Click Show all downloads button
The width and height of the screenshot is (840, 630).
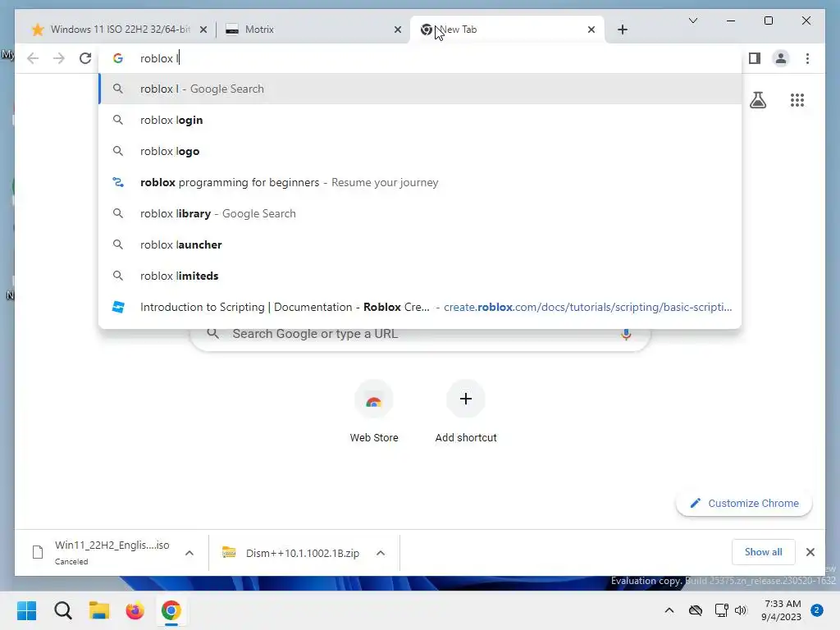(x=763, y=552)
